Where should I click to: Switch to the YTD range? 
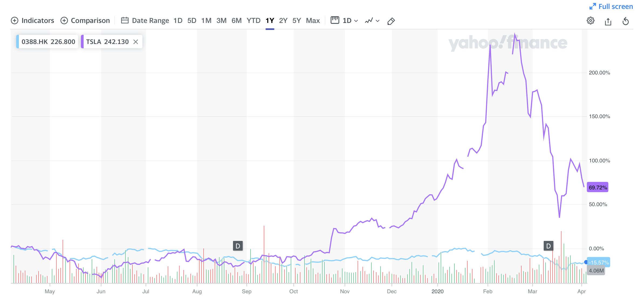(x=254, y=21)
